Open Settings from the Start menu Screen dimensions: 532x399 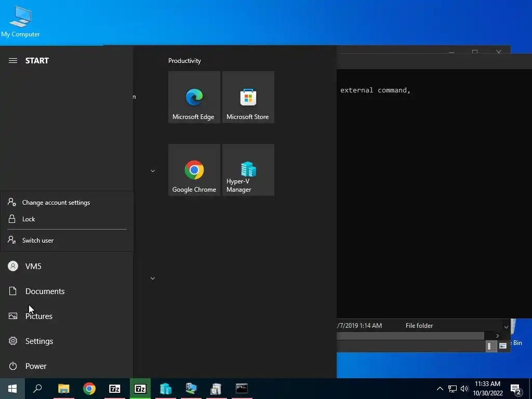click(66, 341)
